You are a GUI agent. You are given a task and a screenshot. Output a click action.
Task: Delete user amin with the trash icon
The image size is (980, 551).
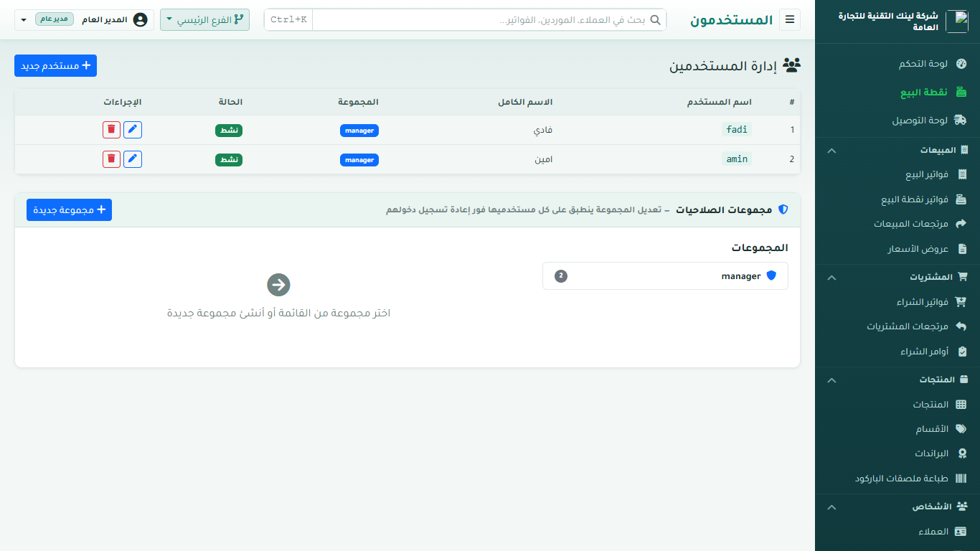pos(111,159)
